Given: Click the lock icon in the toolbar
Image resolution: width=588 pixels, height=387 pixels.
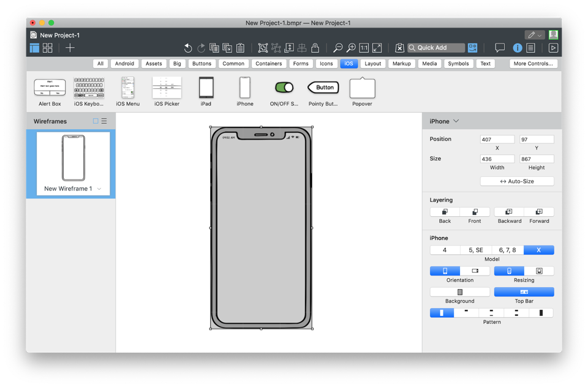Looking at the screenshot, I should click(315, 48).
